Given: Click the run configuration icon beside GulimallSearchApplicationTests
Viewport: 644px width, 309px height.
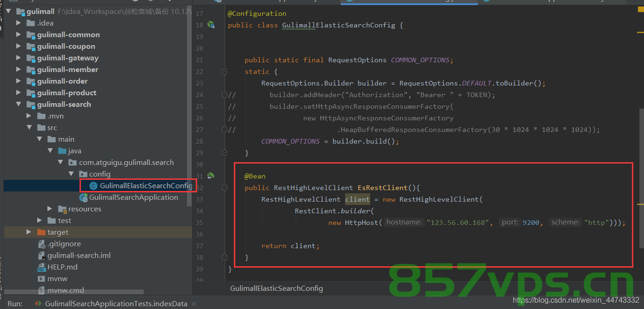Looking at the screenshot, I should pyautogui.click(x=38, y=304).
